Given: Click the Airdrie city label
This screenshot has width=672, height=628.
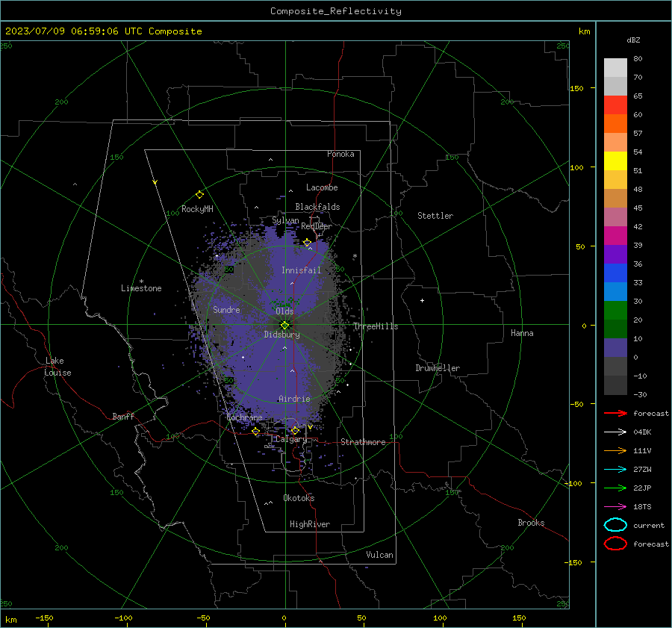Looking at the screenshot, I should point(294,399).
